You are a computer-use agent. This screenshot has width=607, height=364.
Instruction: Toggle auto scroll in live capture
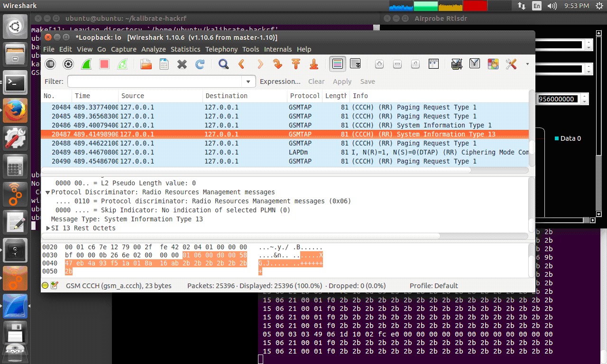pyautogui.click(x=355, y=64)
